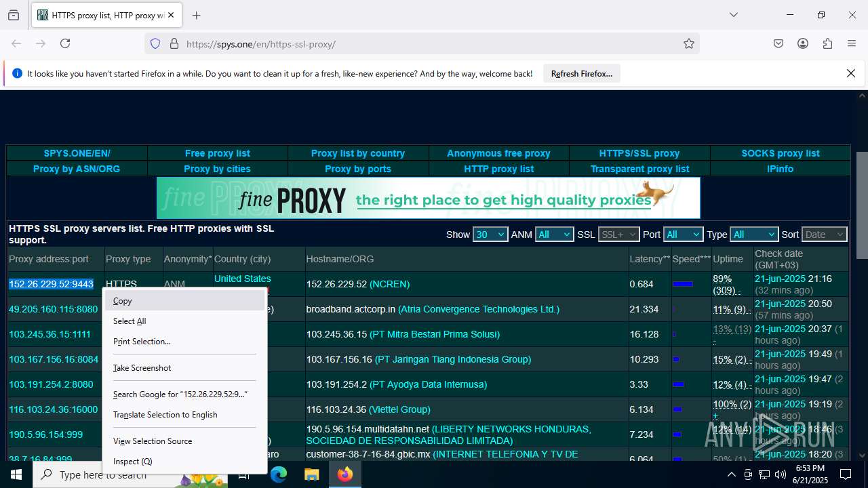Open the Firefox View recent browsing icon
868x488 pixels.
[14, 15]
